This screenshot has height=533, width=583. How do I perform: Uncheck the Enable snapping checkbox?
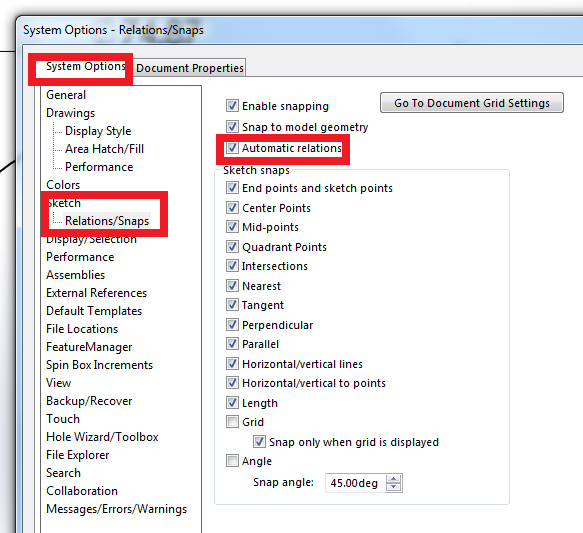tap(232, 106)
